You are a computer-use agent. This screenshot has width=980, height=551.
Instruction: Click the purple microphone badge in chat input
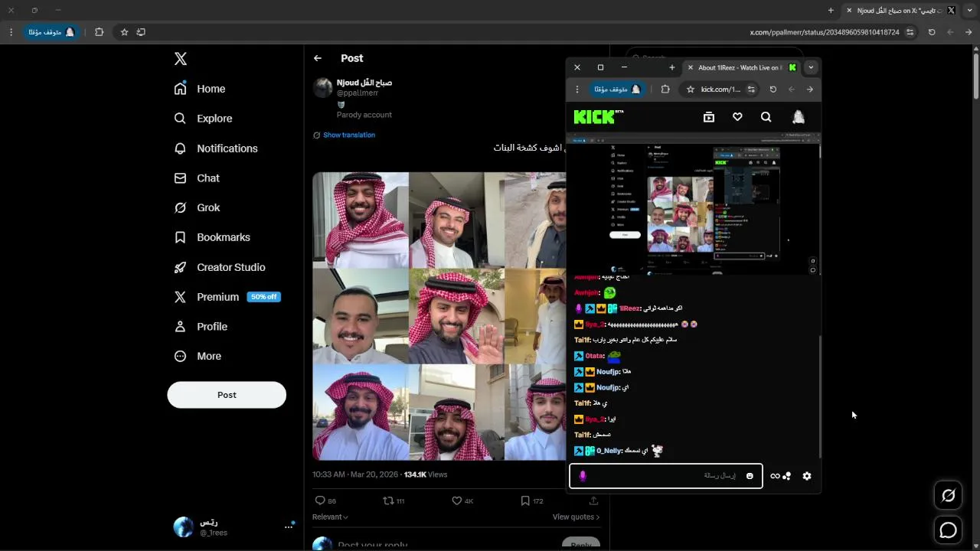583,476
